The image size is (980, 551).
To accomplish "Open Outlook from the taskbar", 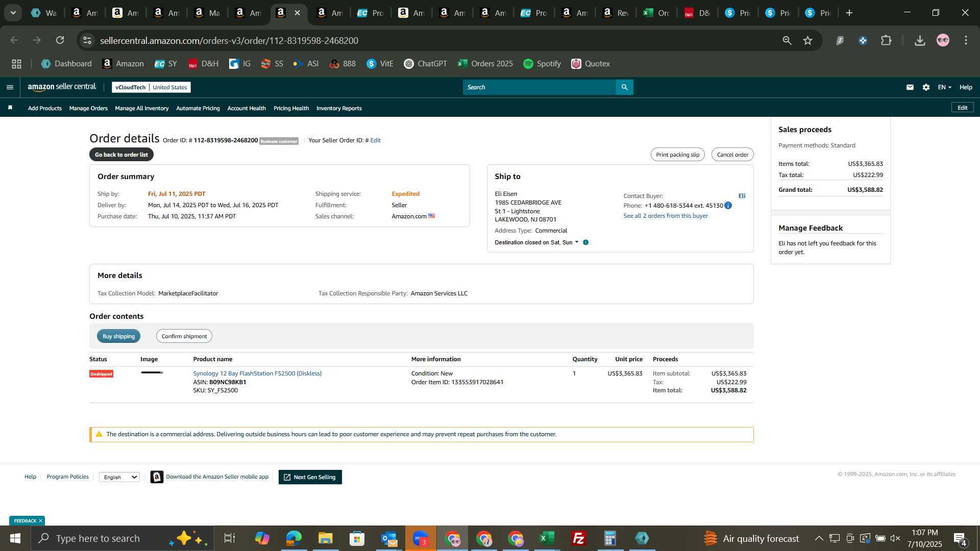I will tap(389, 538).
